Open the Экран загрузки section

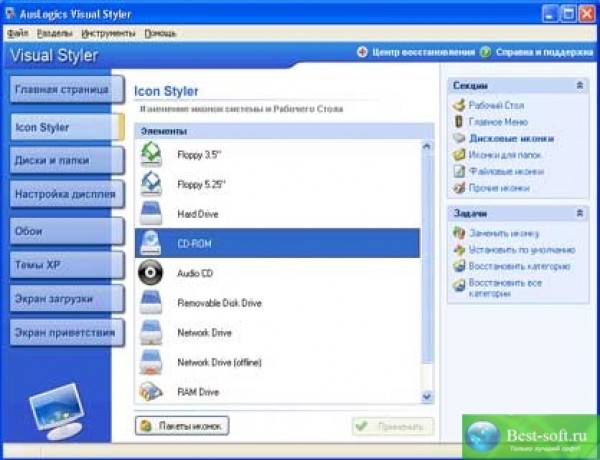[x=67, y=299]
